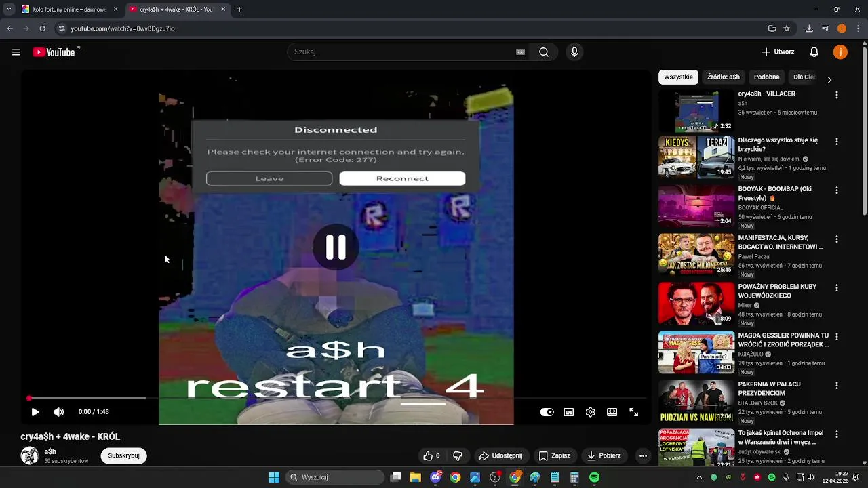
Task: Open Chrome downloads icon
Action: pyautogui.click(x=809, y=28)
